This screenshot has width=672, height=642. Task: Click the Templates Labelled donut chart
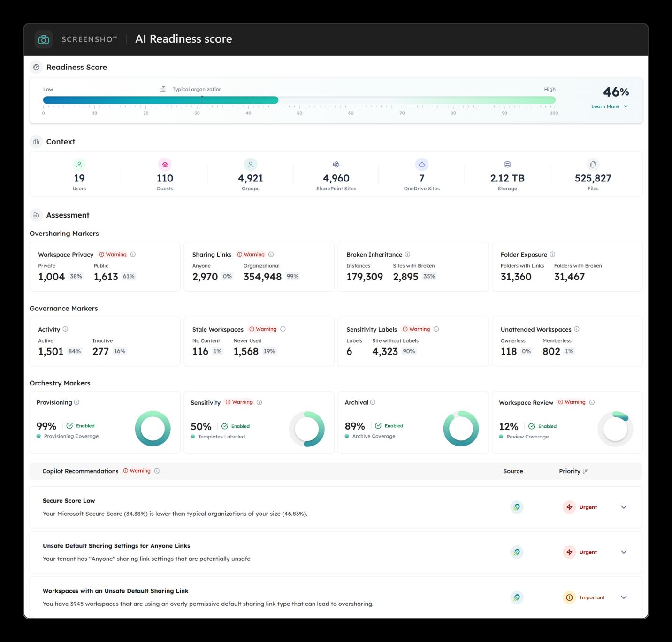(x=307, y=429)
